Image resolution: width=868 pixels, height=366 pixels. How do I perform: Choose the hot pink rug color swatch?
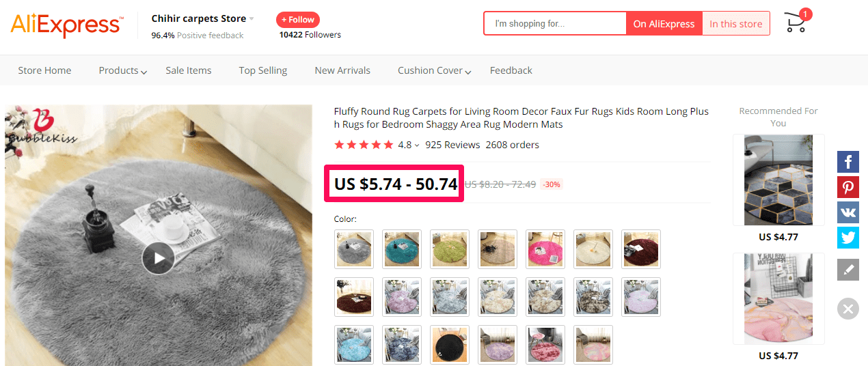click(x=545, y=249)
